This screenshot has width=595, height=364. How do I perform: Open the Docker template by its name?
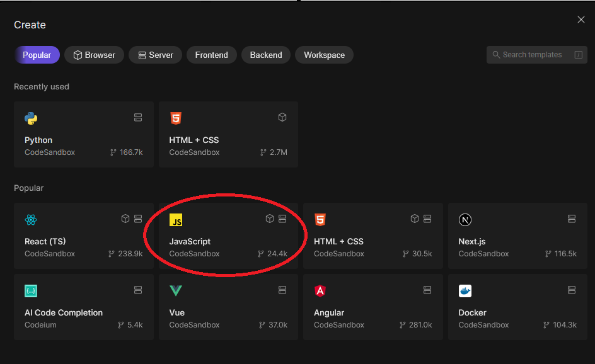coord(473,312)
